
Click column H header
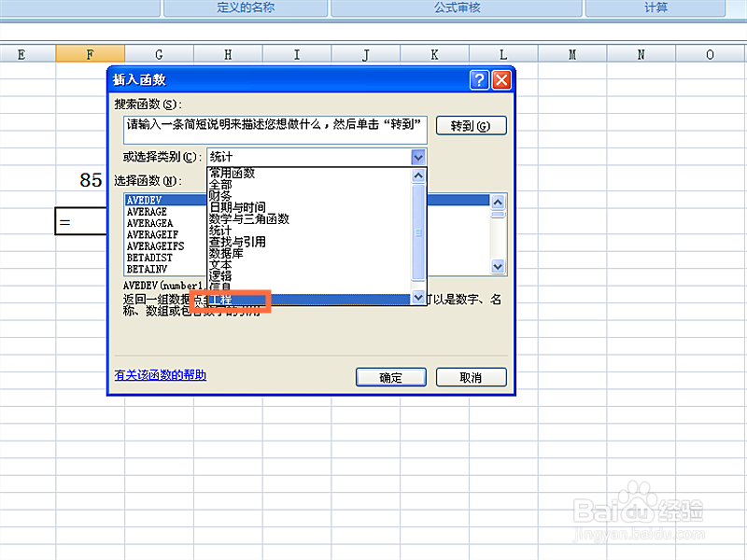(228, 54)
